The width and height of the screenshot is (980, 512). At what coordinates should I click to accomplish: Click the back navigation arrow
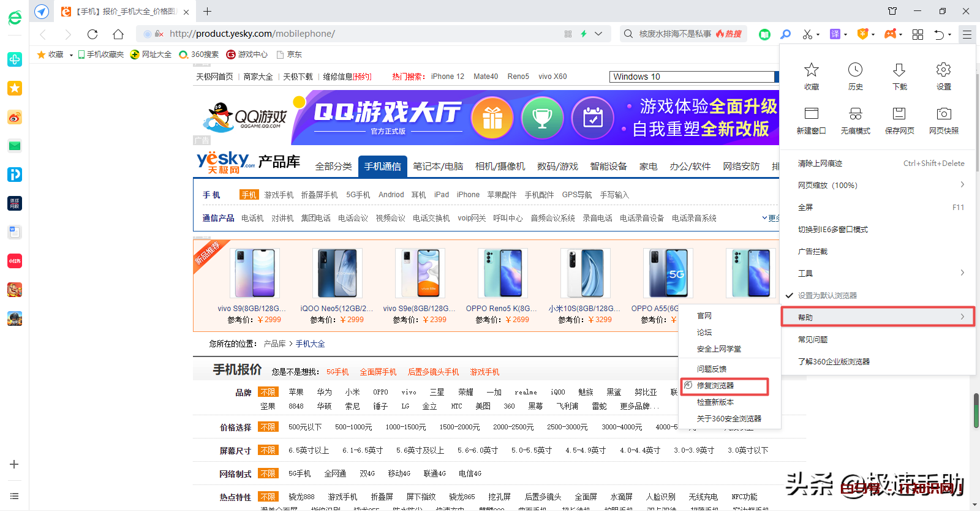coord(43,34)
